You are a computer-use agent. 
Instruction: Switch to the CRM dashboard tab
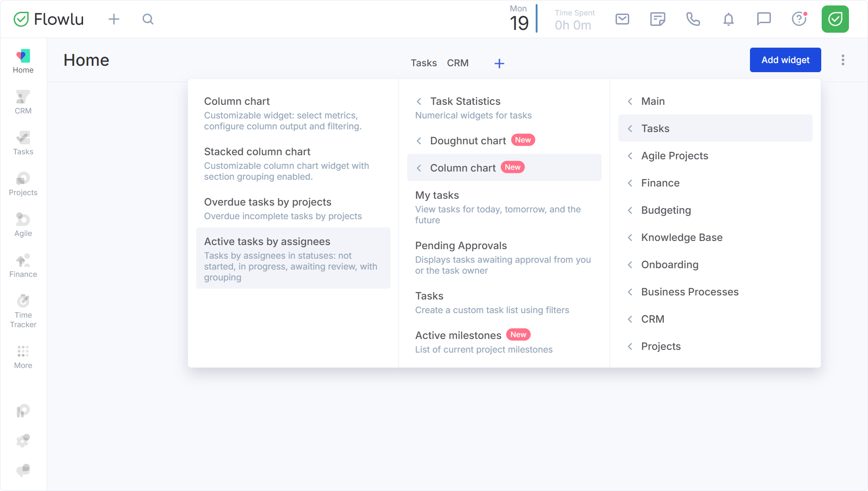458,63
